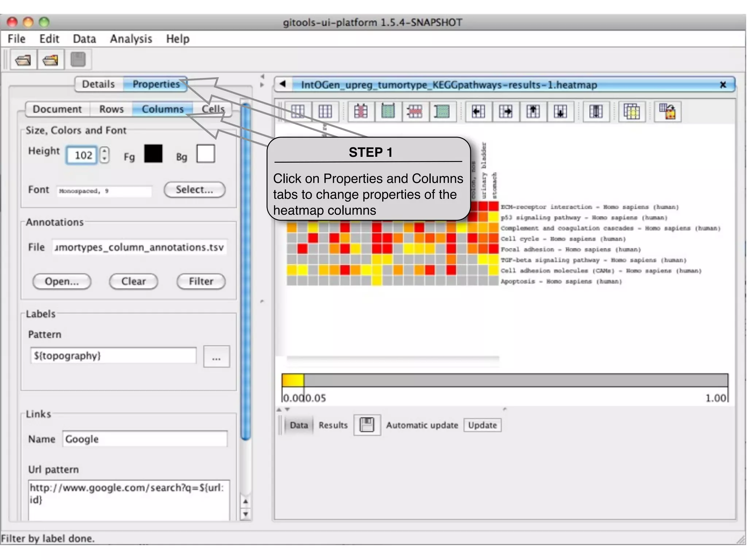Click the clone heatmap toolbar icon
Image resolution: width=747 pixels, height=560 pixels.
631,111
